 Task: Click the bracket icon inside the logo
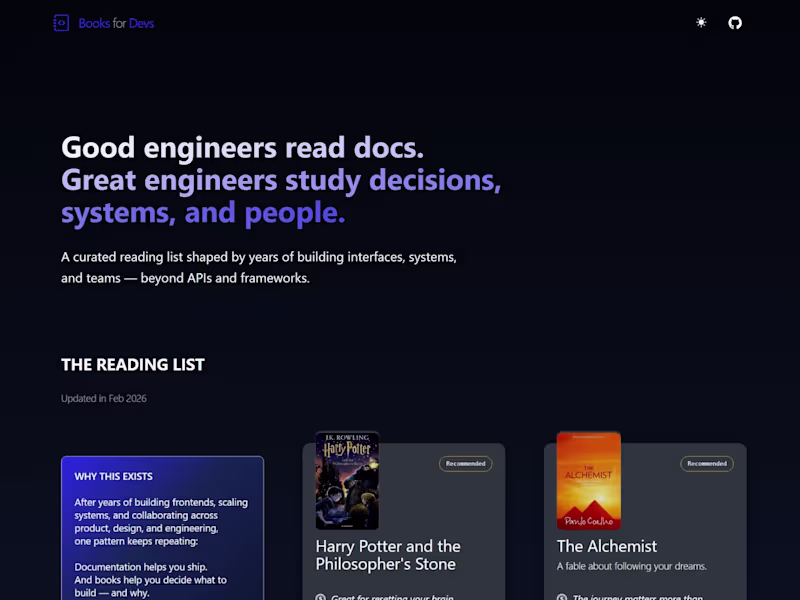pyautogui.click(x=61, y=22)
